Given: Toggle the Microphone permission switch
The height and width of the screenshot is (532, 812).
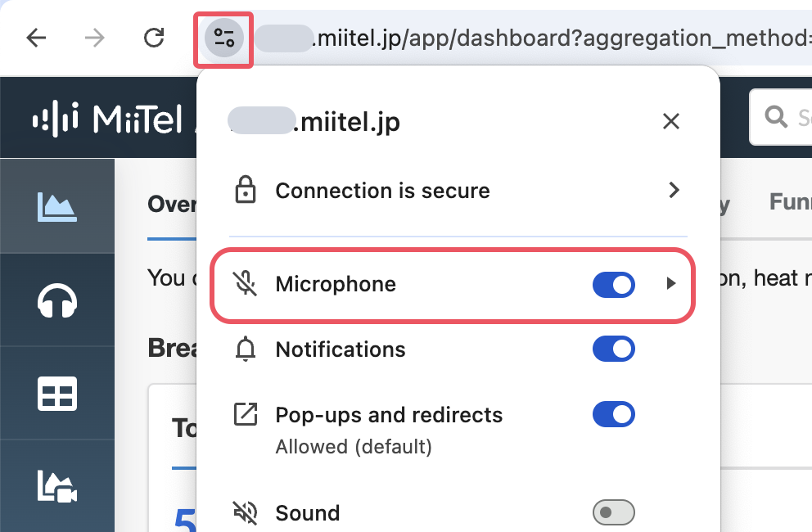Looking at the screenshot, I should [614, 284].
